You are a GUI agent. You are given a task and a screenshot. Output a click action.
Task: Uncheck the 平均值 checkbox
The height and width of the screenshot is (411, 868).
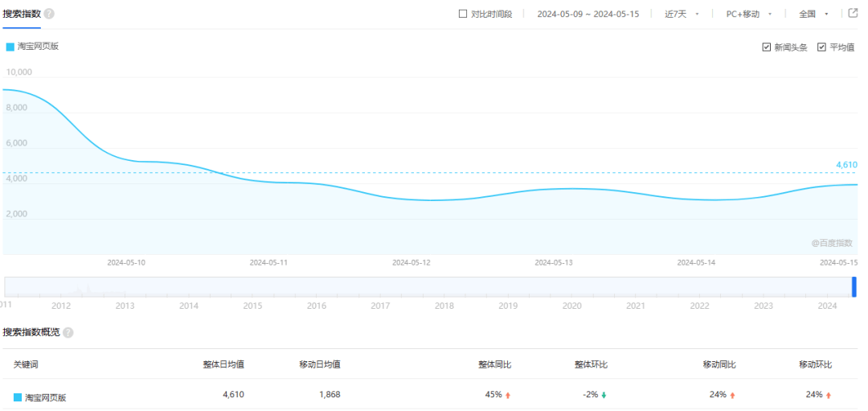tap(821, 47)
